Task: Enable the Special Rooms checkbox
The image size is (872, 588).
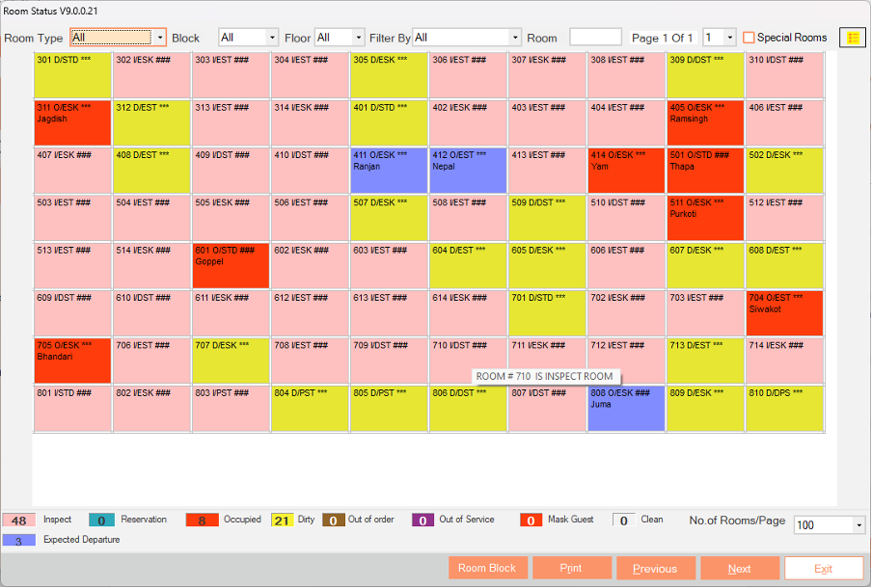Action: pyautogui.click(x=749, y=38)
